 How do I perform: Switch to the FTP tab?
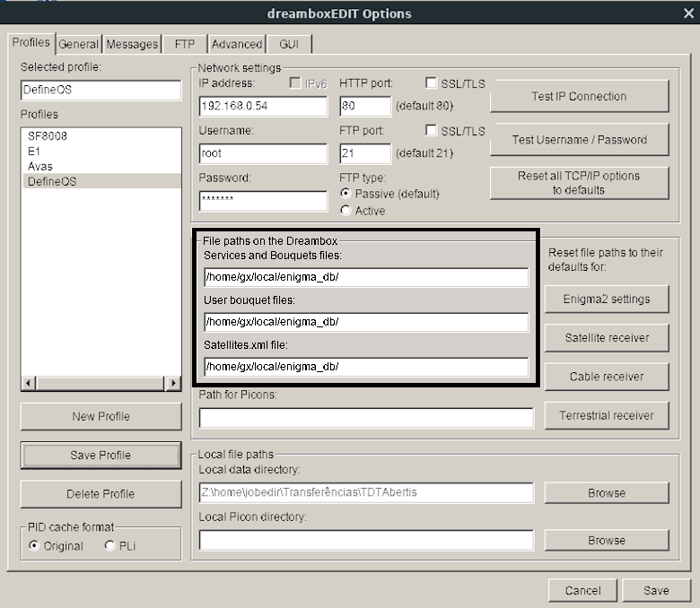pyautogui.click(x=184, y=44)
